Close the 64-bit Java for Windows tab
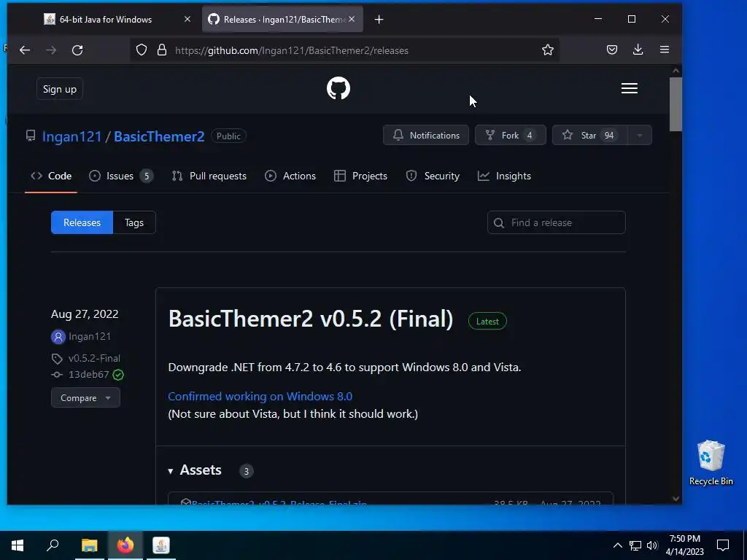The height and width of the screenshot is (560, 747). click(x=187, y=19)
